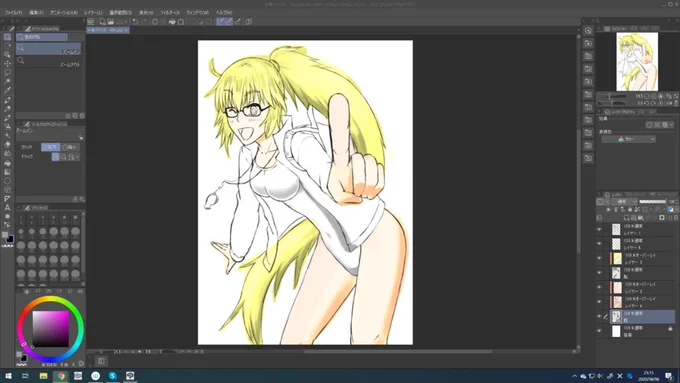Click the Open file folder icon in command bar
This screenshot has height=383, width=680.
[x=111, y=22]
